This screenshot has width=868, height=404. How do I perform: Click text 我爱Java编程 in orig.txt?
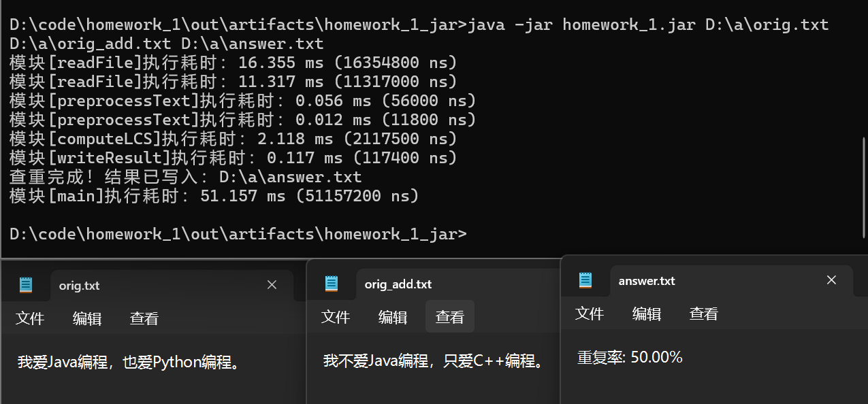click(x=62, y=362)
